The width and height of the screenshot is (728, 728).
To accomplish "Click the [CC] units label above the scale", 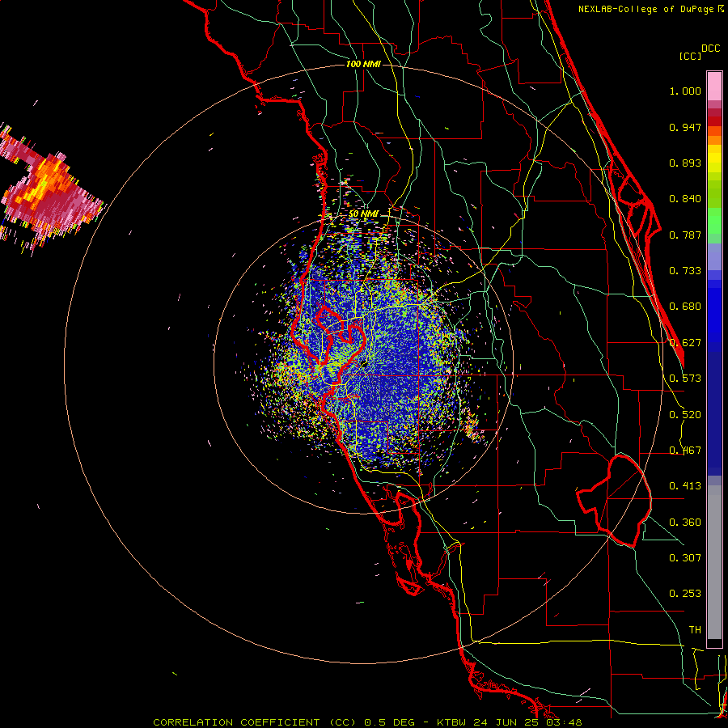I will pyautogui.click(x=691, y=56).
